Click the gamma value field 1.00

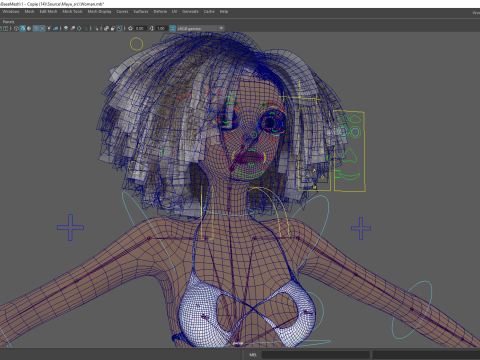(161, 29)
